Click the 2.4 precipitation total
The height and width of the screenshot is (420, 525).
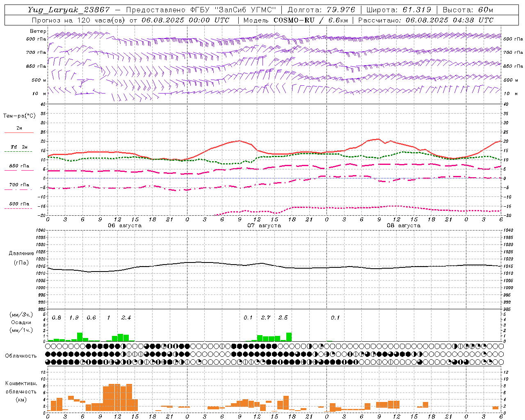(126, 317)
